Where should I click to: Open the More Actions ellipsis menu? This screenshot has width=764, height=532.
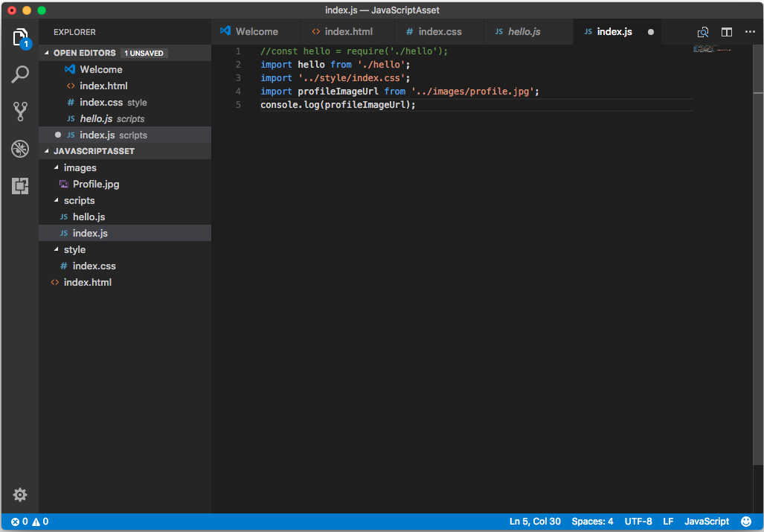[750, 32]
